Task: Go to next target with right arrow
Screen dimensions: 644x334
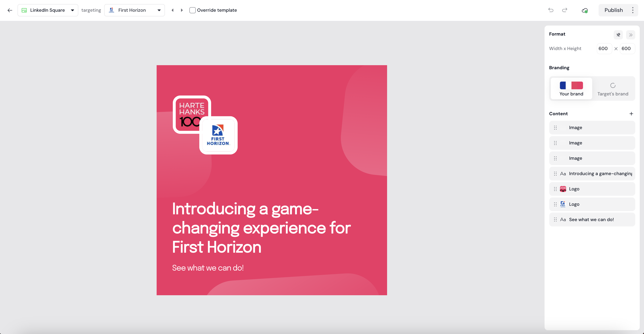Action: tap(182, 10)
